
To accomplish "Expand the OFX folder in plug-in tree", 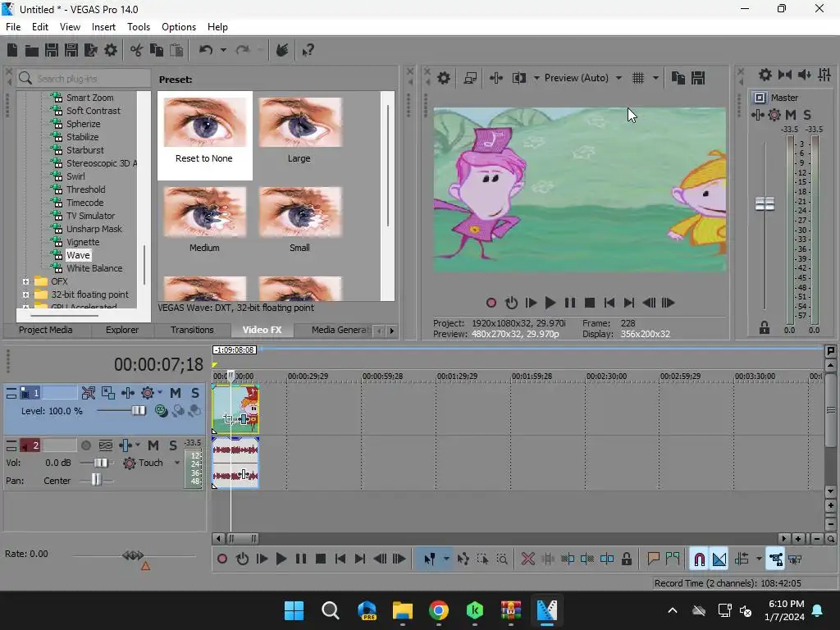I will click(25, 281).
